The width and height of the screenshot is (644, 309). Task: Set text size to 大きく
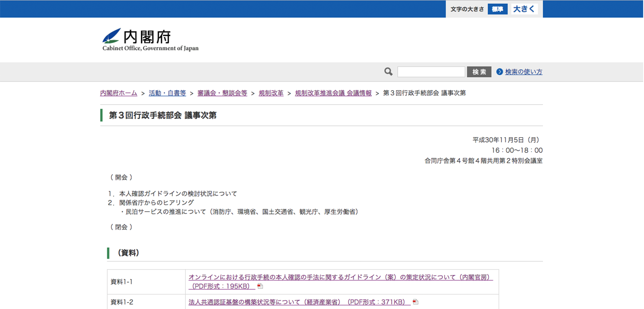(524, 9)
